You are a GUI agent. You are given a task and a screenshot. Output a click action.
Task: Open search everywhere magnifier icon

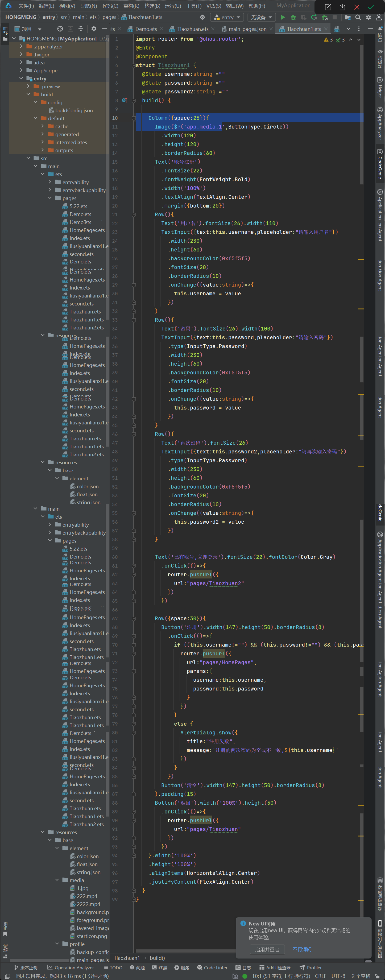[x=358, y=17]
